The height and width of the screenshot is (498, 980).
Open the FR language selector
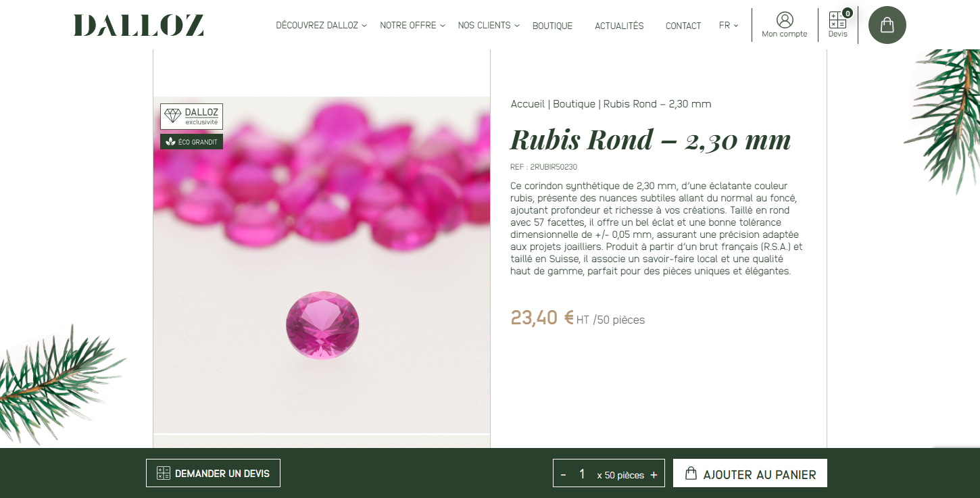[729, 25]
